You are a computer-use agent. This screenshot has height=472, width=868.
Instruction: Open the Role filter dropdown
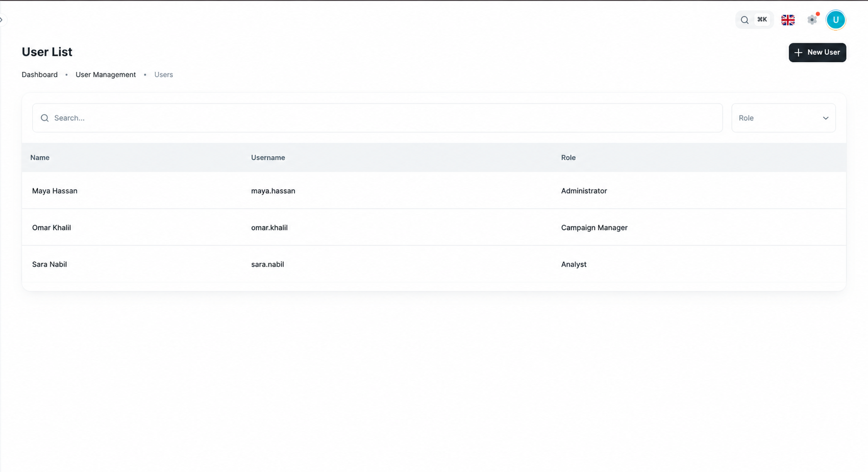coord(783,118)
